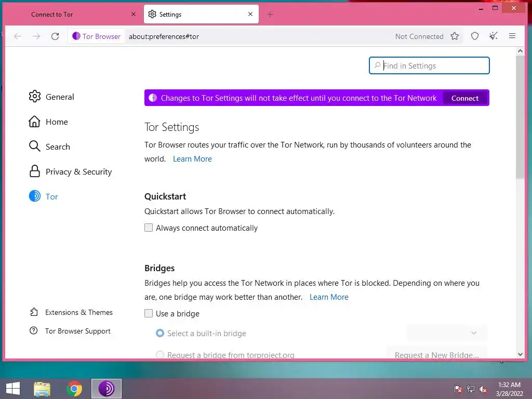Screen dimensions: 532x399
Task: Choose Request a bridge from torproject.org
Action: pos(160,355)
